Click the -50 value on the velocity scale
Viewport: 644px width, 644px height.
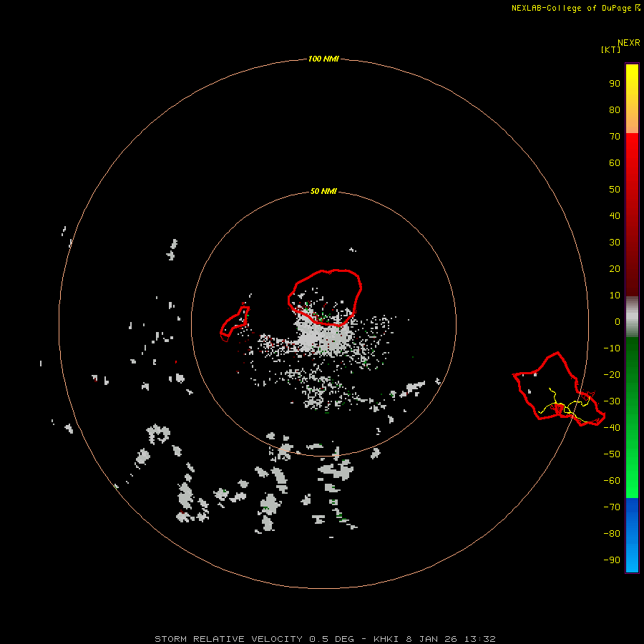612,454
